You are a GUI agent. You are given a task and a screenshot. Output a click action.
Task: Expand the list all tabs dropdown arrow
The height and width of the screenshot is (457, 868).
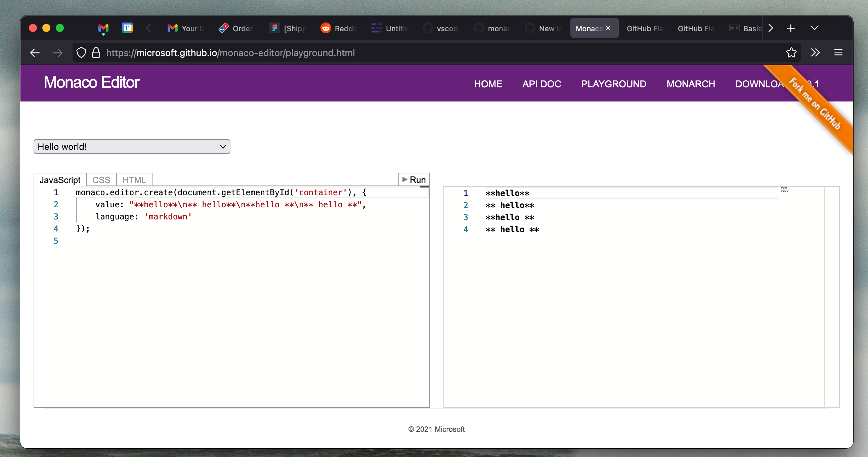(814, 28)
